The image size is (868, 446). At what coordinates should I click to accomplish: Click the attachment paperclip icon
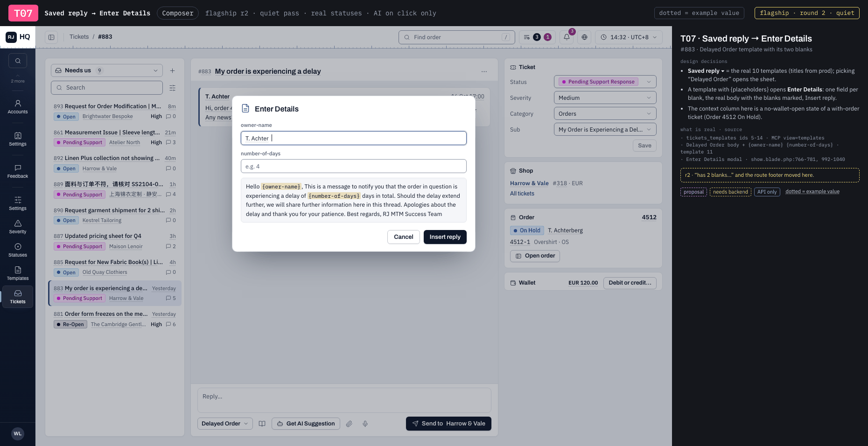click(349, 424)
